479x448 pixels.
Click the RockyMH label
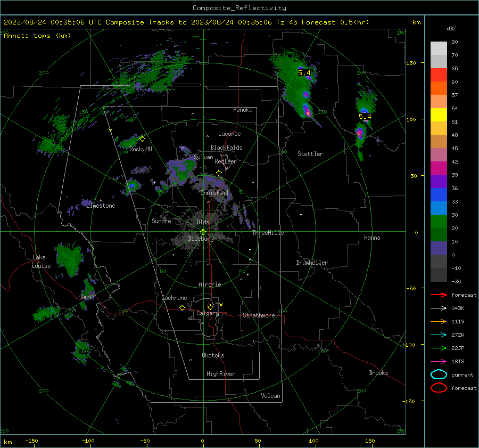click(141, 149)
